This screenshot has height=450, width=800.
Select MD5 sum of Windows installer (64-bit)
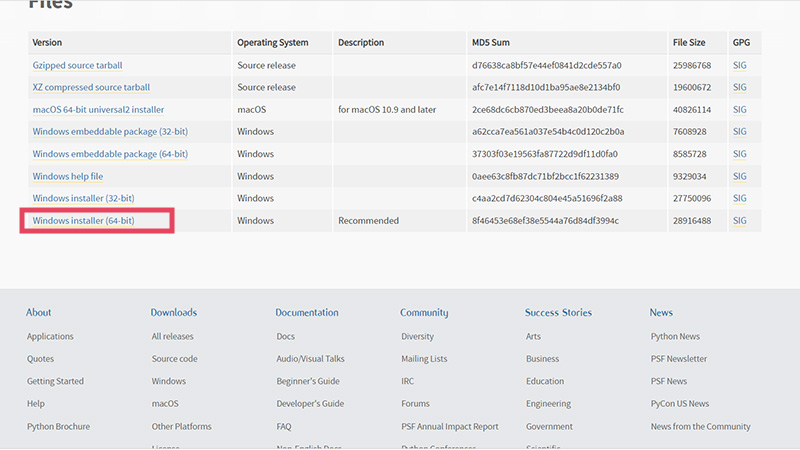coord(545,220)
